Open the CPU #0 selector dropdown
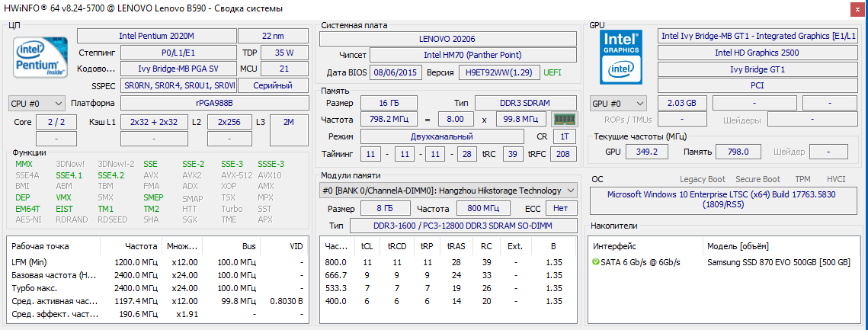 pos(37,103)
